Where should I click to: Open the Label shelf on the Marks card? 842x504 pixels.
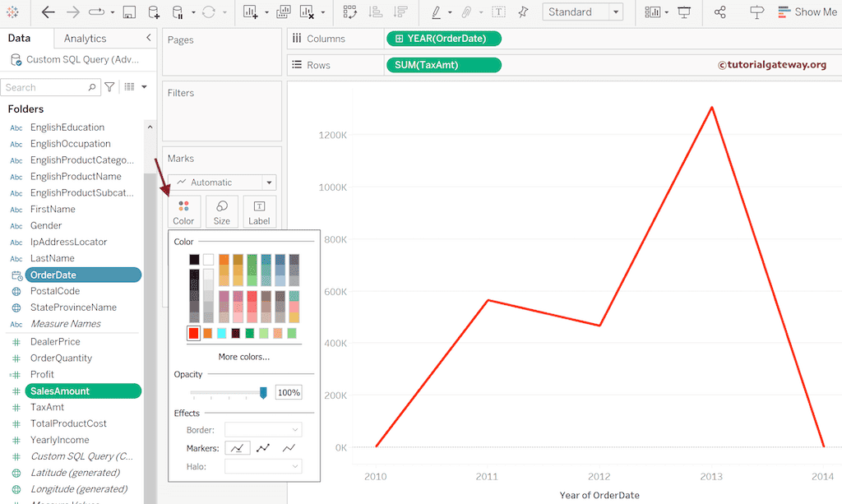(259, 211)
